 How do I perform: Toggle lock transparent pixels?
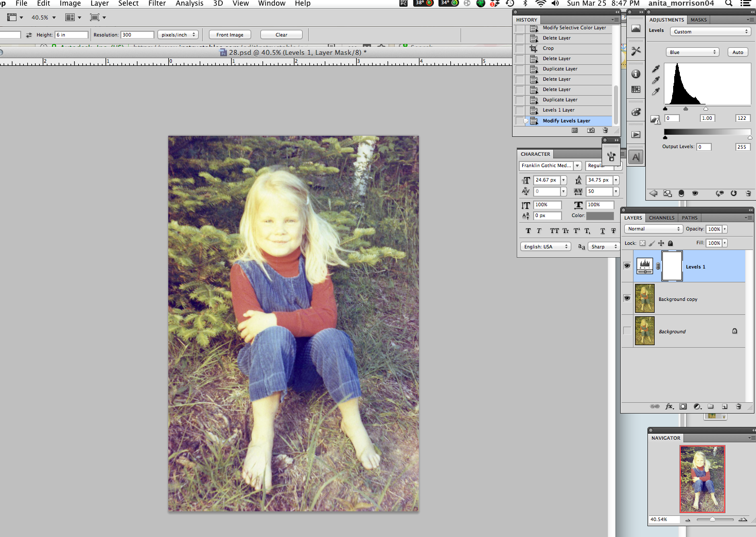pyautogui.click(x=642, y=243)
